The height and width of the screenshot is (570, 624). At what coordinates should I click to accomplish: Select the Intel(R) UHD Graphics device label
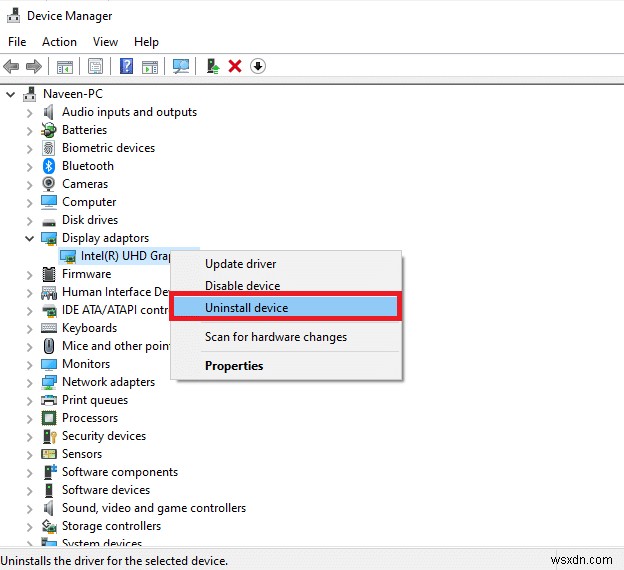pos(125,256)
